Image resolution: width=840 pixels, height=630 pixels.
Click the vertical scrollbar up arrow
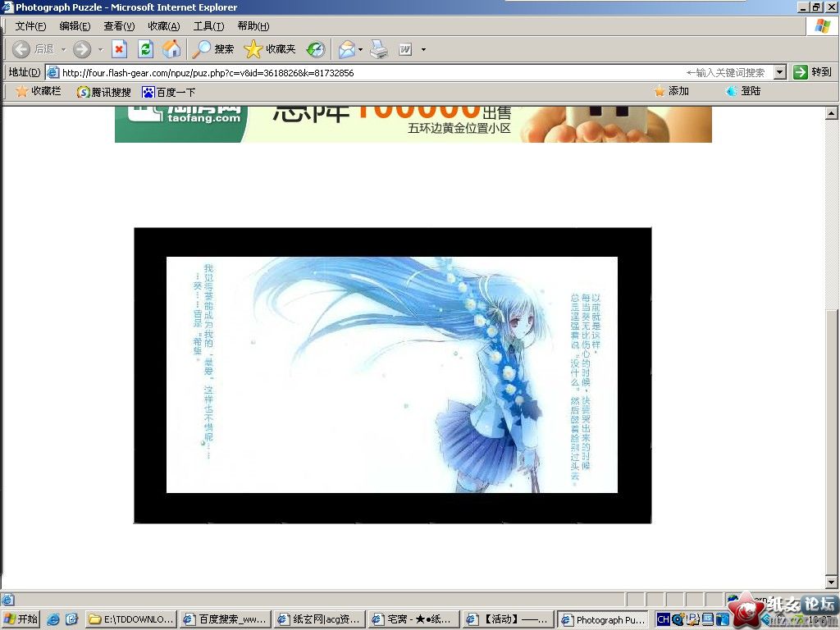click(x=832, y=112)
